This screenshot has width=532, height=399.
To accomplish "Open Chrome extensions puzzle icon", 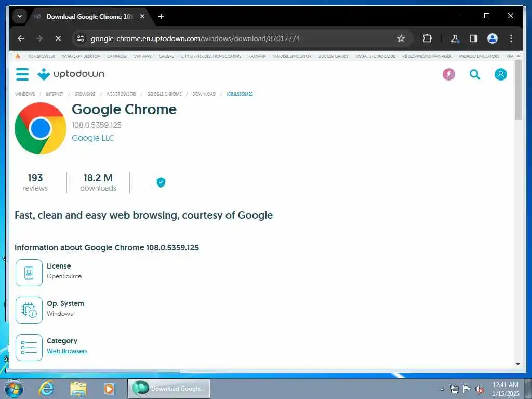I will pos(427,38).
